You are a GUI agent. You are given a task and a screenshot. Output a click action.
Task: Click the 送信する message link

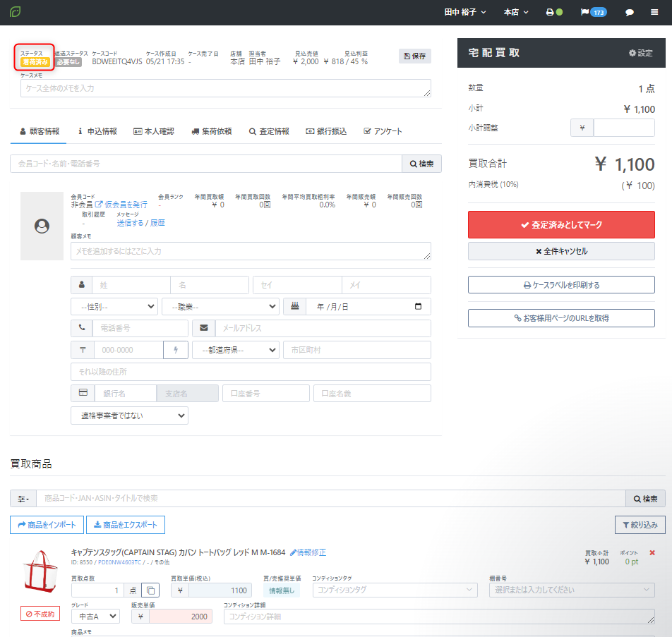131,223
